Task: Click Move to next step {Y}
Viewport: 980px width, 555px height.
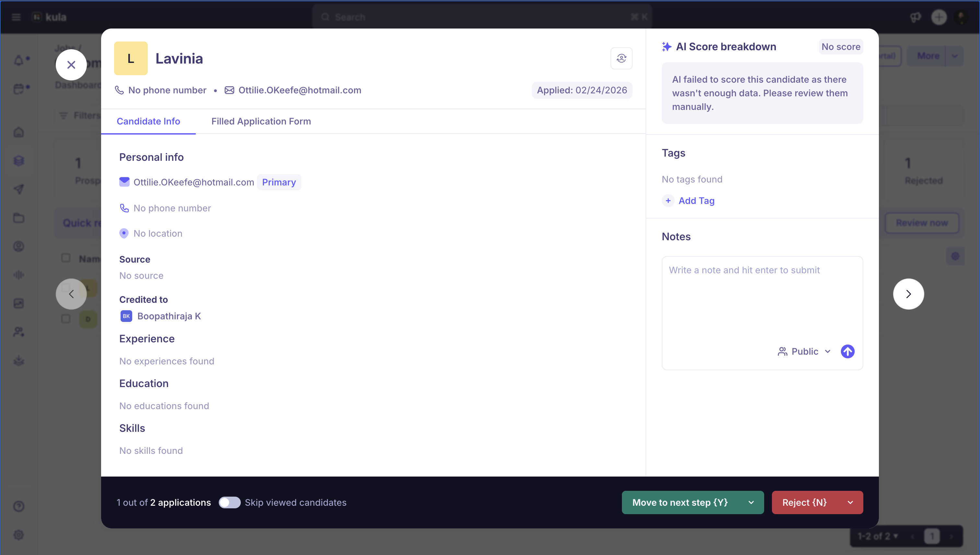Action: pos(680,502)
